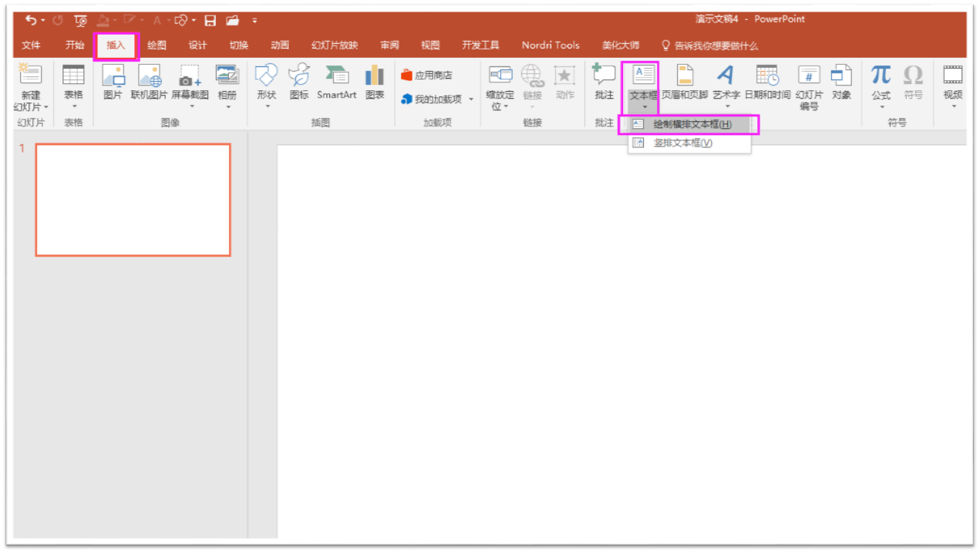This screenshot has height=553, width=980.
Task: Click the Symbol (符号) omega icon
Action: (913, 75)
